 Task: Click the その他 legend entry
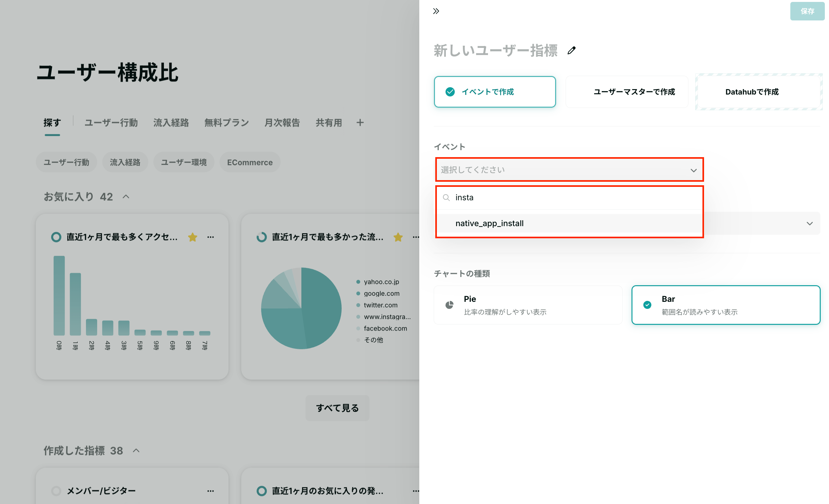pos(369,340)
